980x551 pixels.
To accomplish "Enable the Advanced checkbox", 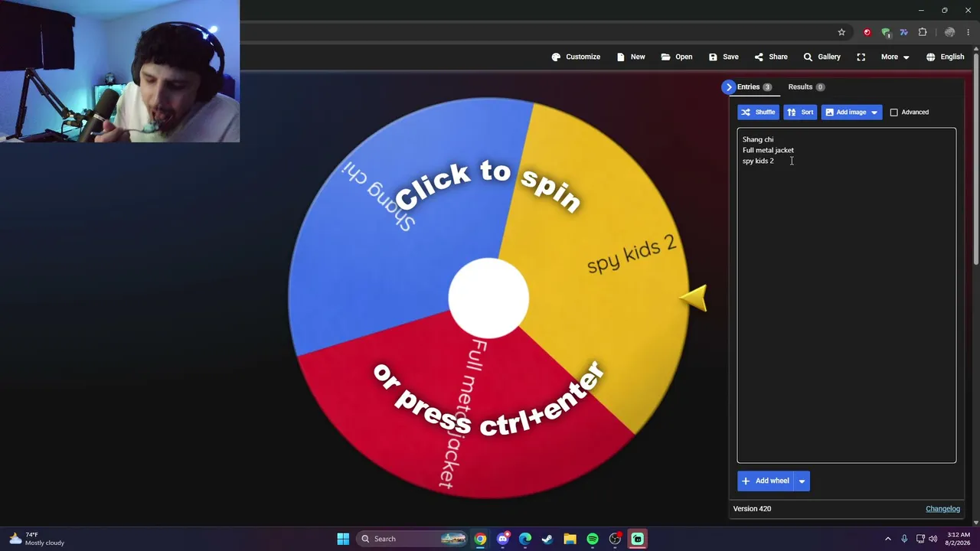I will 893,112.
